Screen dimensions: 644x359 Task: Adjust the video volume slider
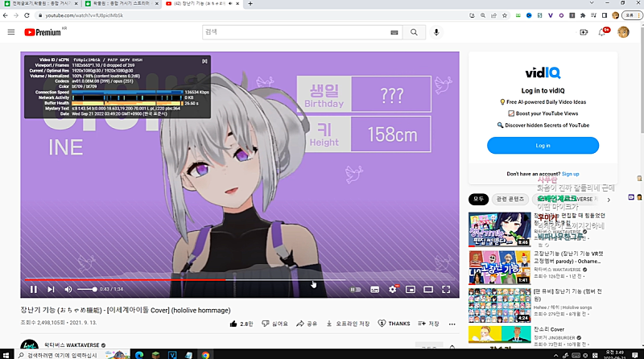[87, 289]
